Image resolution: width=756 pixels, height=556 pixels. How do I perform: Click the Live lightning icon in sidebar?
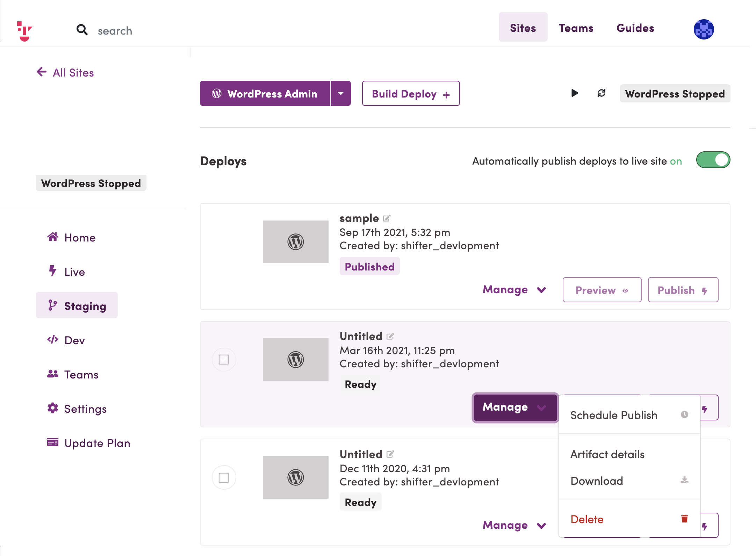52,271
